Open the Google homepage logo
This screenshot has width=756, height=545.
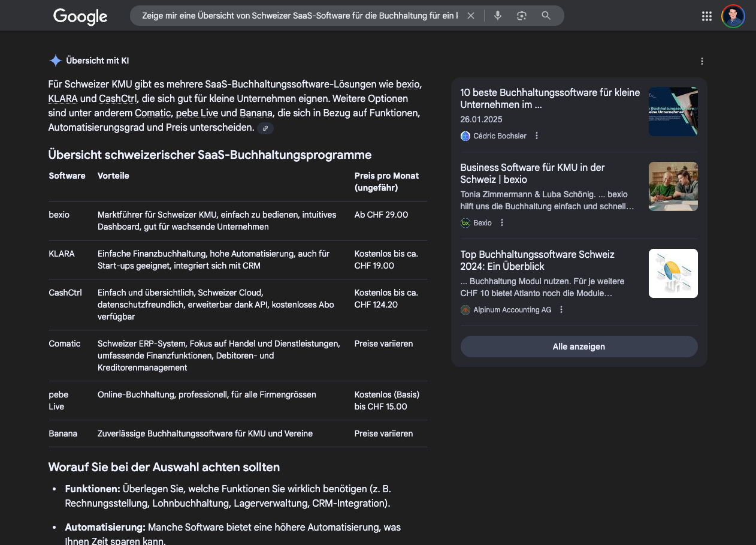80,16
